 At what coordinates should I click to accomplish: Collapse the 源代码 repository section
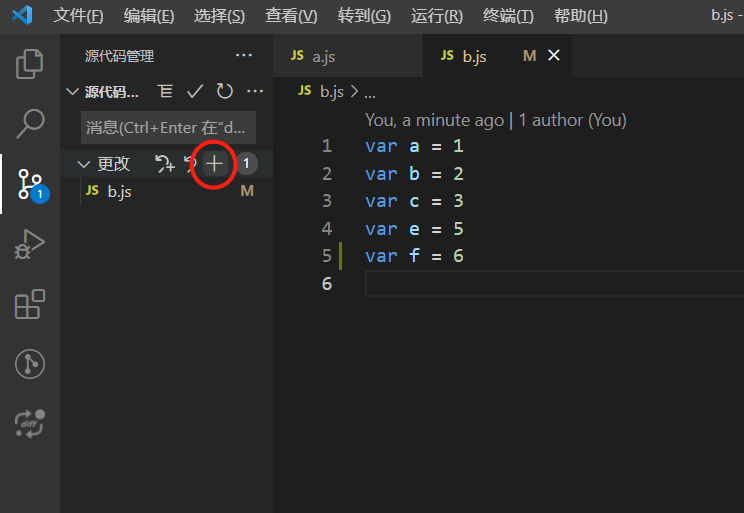click(x=72, y=91)
